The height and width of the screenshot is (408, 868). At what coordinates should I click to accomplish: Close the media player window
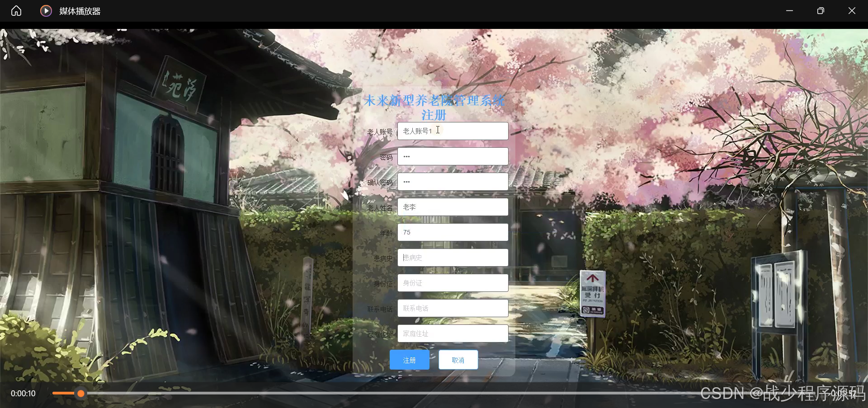coord(852,11)
